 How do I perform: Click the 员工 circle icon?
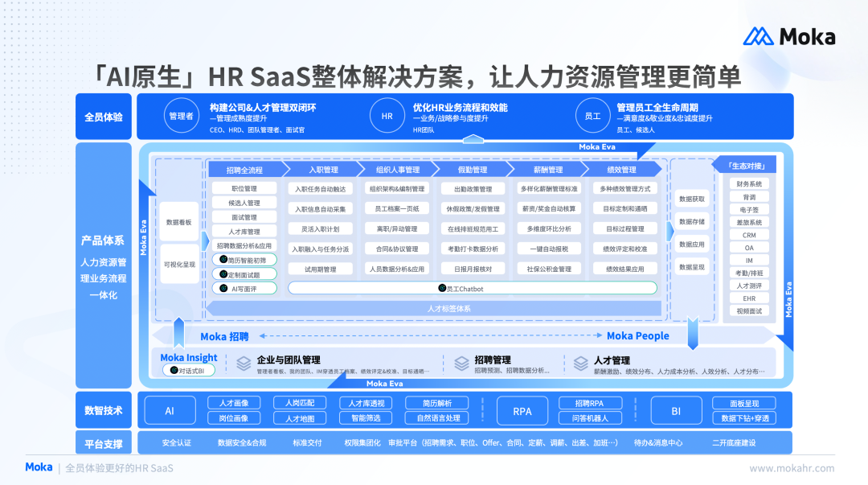click(593, 115)
